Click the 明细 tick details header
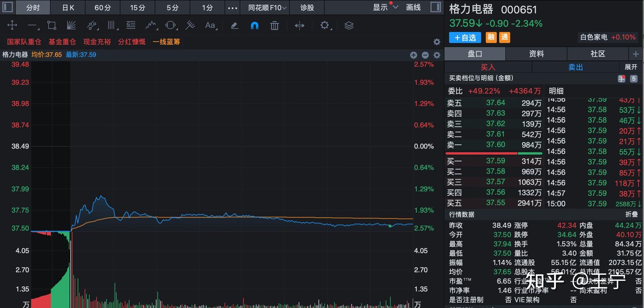The width and height of the screenshot is (644, 308). [x=556, y=91]
